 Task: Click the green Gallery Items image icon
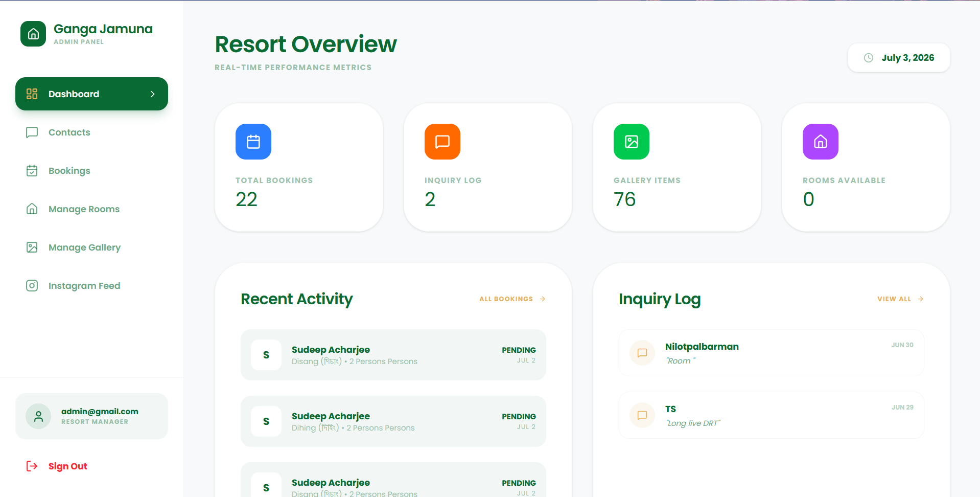click(x=632, y=142)
